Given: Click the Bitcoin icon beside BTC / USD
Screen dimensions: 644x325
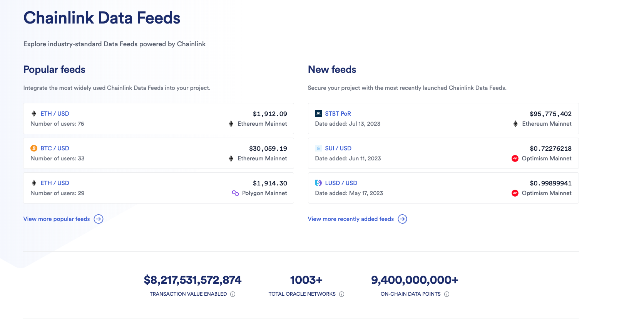Looking at the screenshot, I should [x=34, y=148].
